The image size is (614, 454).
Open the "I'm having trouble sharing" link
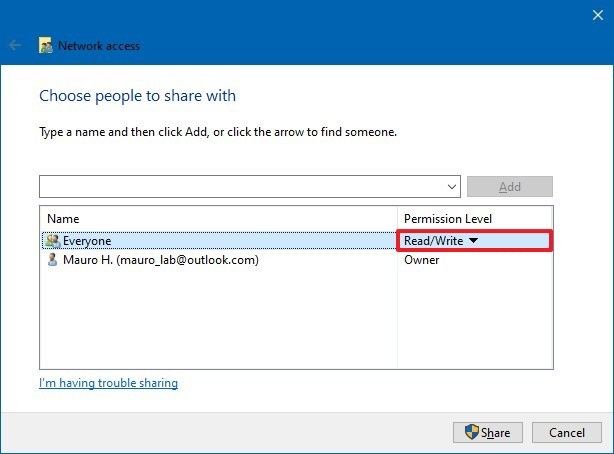click(x=108, y=383)
